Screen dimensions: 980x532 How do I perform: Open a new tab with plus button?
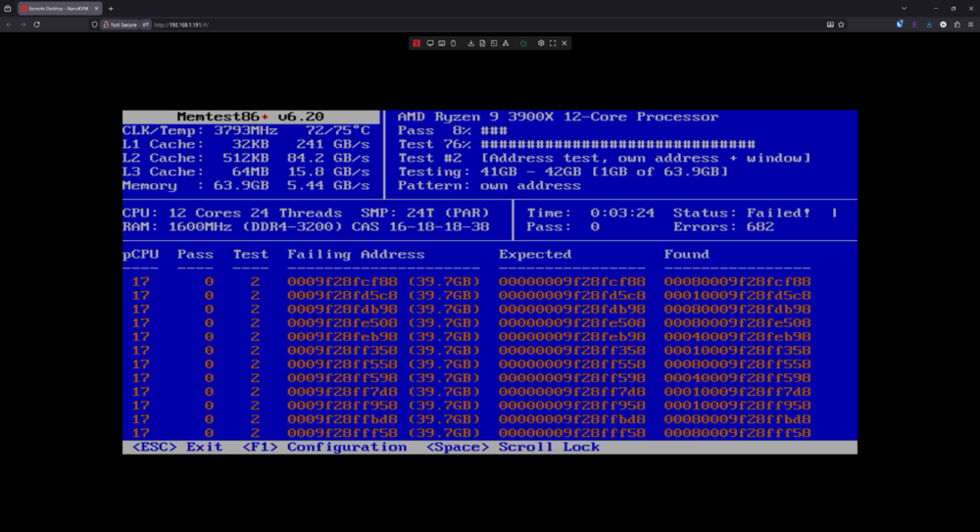[x=111, y=8]
